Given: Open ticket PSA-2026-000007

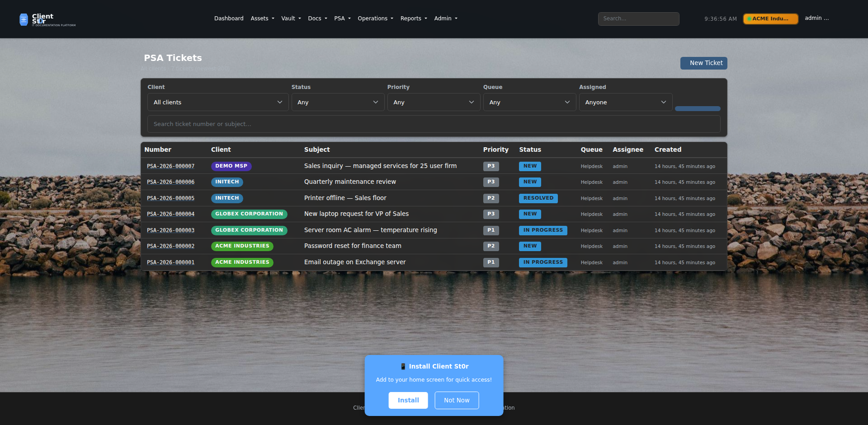Looking at the screenshot, I should pos(170,166).
